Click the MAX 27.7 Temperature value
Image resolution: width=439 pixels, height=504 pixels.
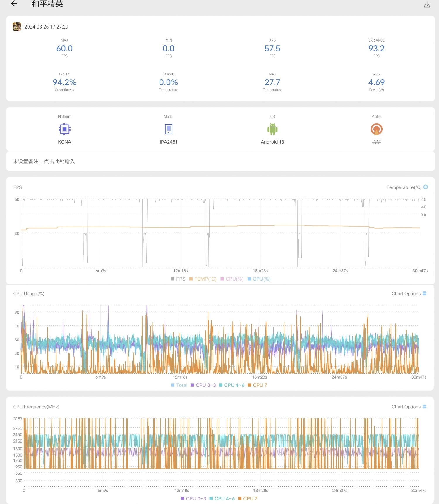click(x=272, y=82)
